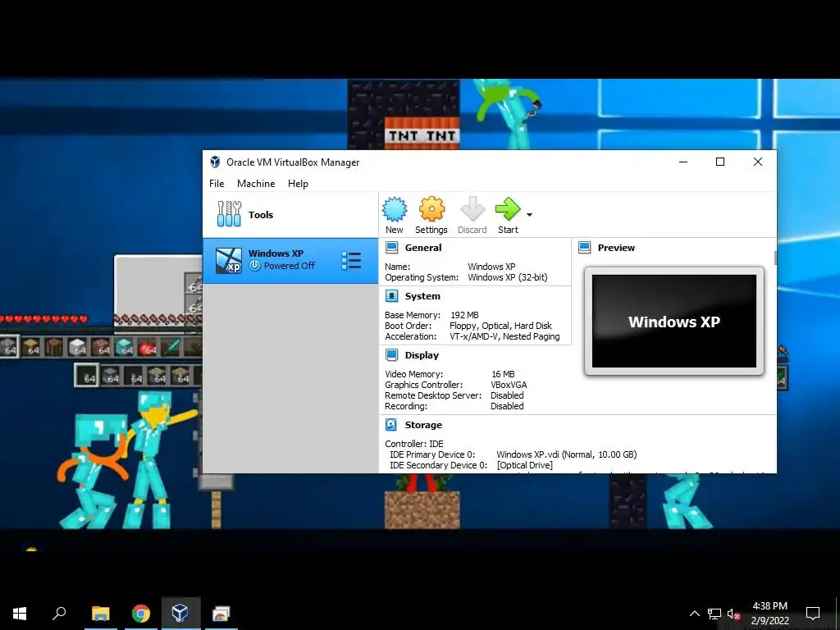Open the notification center icon
Screen dimensions: 840x630
click(x=813, y=614)
